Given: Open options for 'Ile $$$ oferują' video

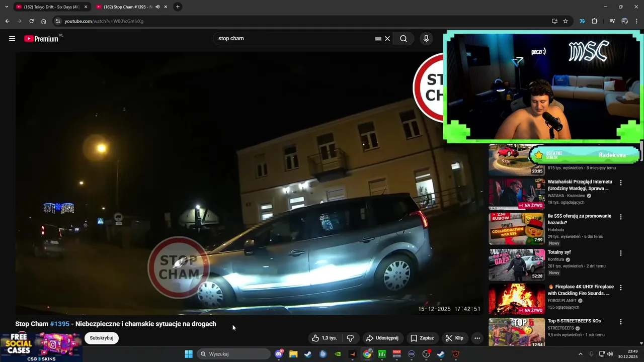Looking at the screenshot, I should click(x=621, y=217).
